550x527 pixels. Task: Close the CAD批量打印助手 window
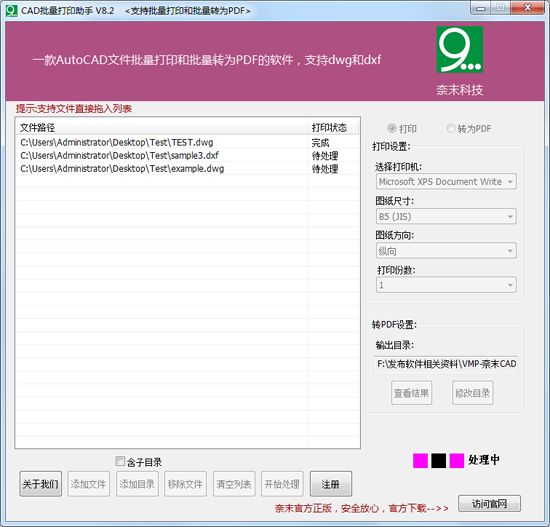point(527,8)
